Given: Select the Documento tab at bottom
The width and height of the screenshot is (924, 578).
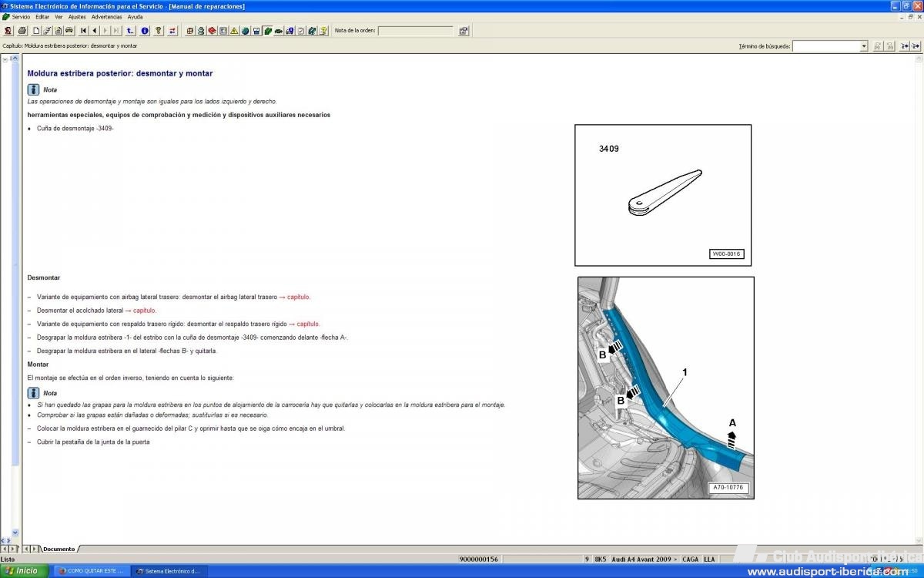Looking at the screenshot, I should 59,549.
